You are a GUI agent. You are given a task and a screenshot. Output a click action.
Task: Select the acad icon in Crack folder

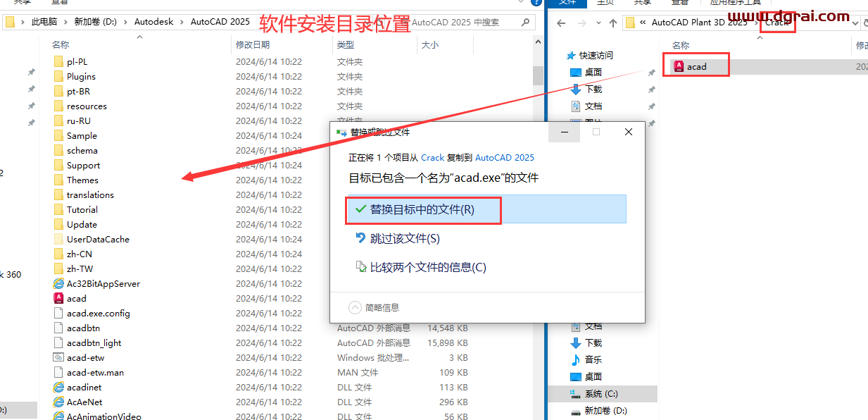679,66
